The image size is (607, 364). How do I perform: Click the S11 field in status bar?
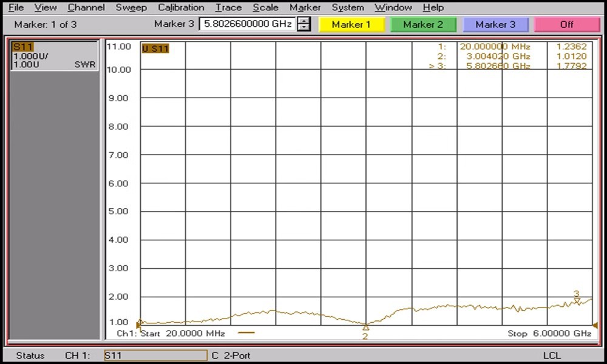(x=155, y=355)
